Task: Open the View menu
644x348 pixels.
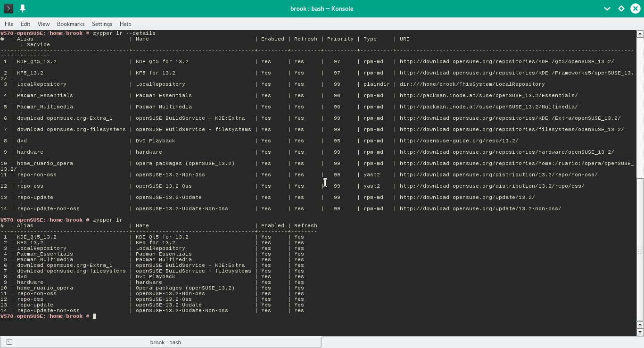Action: [43, 24]
